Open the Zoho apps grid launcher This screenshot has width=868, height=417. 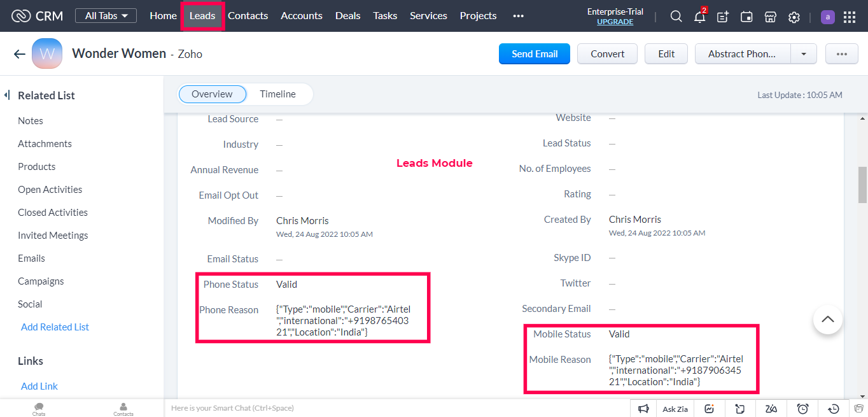[850, 17]
